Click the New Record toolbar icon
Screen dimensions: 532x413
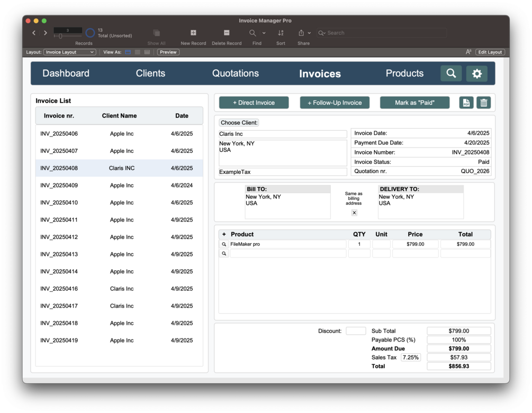point(193,33)
